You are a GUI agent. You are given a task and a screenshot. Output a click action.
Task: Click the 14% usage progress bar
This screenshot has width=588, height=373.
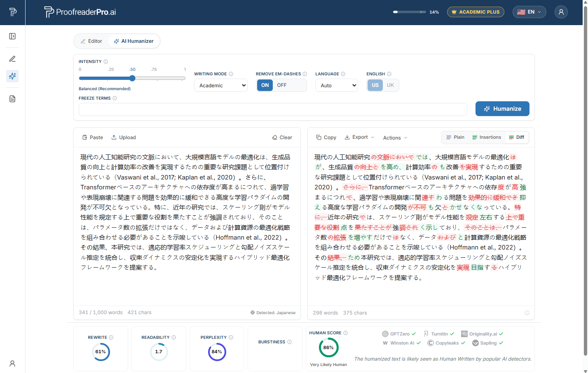409,12
